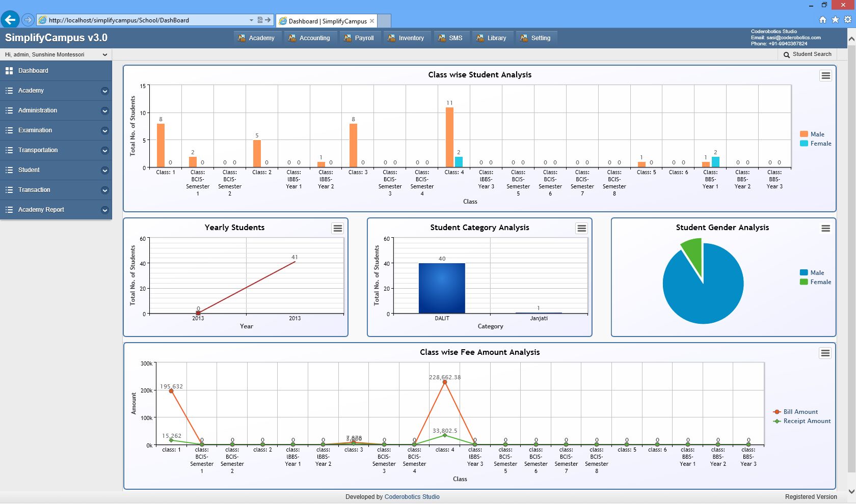Open the Inventory module
Viewport: 856px width, 504px height.
point(406,37)
